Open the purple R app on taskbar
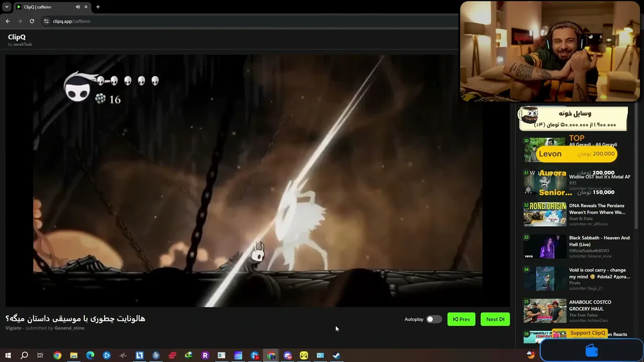The width and height of the screenshot is (644, 362). pos(205,355)
